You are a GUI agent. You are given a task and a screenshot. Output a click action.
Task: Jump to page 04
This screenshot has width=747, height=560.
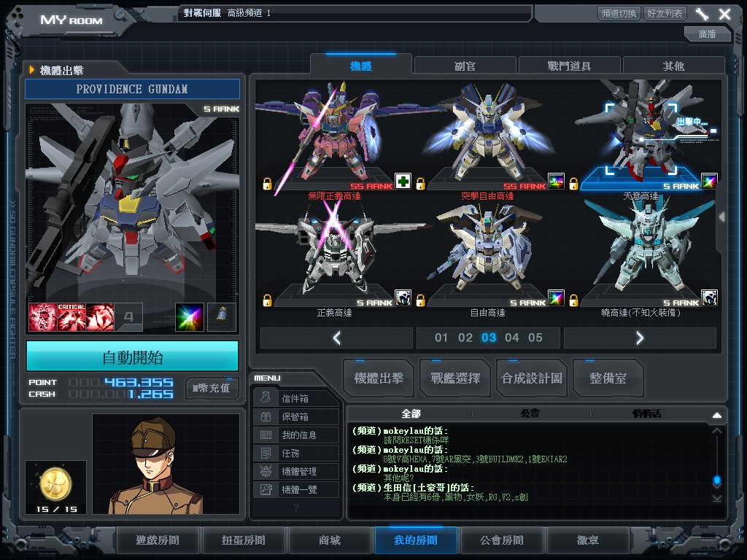[x=511, y=338]
